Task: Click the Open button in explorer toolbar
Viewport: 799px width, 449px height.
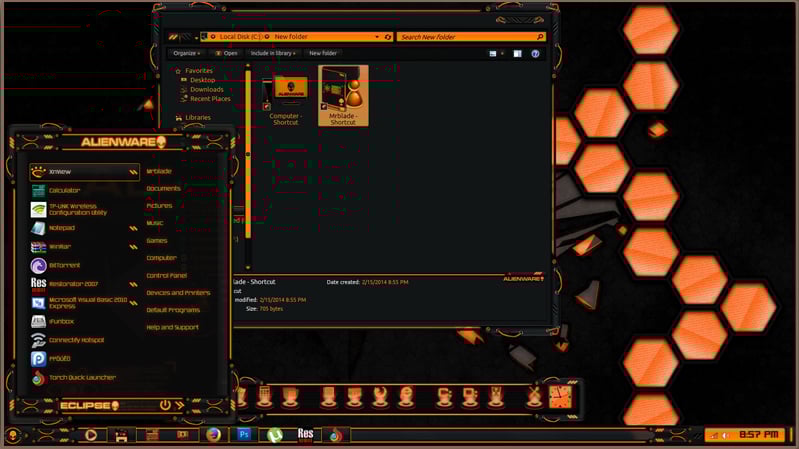Action: click(226, 53)
